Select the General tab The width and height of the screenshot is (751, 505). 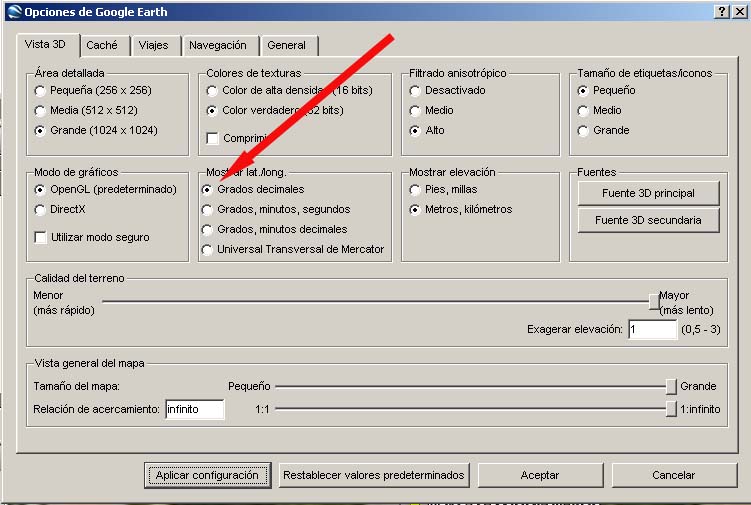[x=287, y=45]
